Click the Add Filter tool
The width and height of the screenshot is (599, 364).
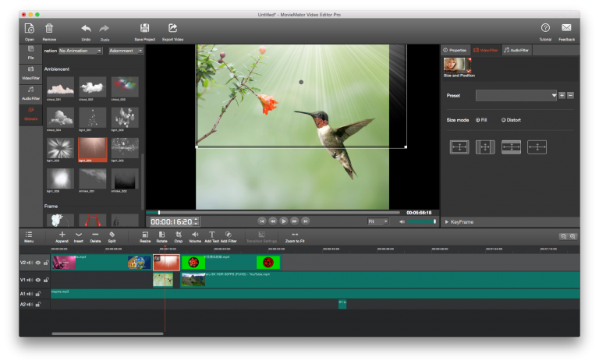pyautogui.click(x=229, y=236)
